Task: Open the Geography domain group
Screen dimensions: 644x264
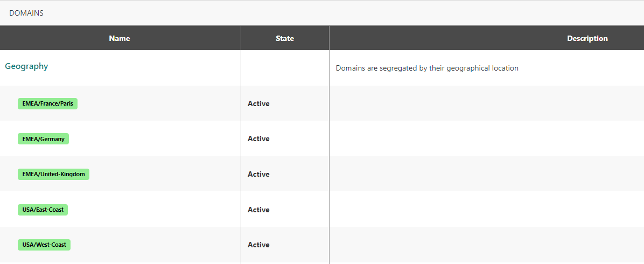Action: point(26,66)
